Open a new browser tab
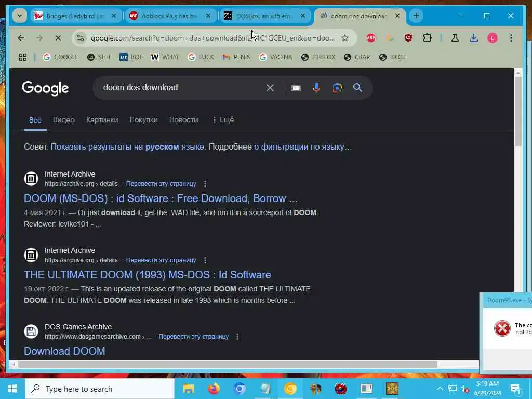The height and width of the screenshot is (399, 532). click(x=416, y=16)
